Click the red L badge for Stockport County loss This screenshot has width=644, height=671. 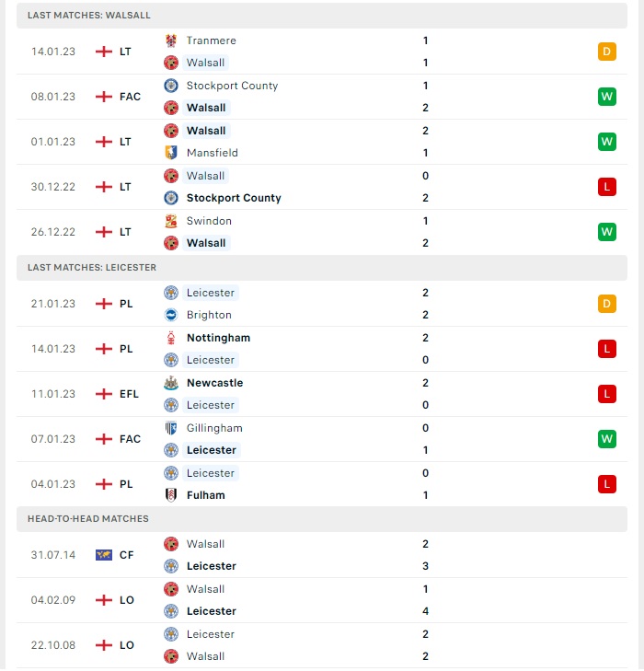coord(607,187)
